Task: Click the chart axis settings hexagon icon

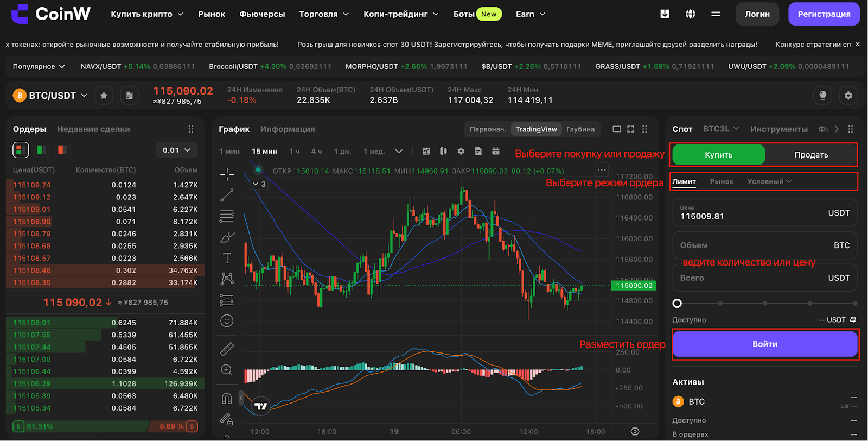Action: (x=635, y=431)
